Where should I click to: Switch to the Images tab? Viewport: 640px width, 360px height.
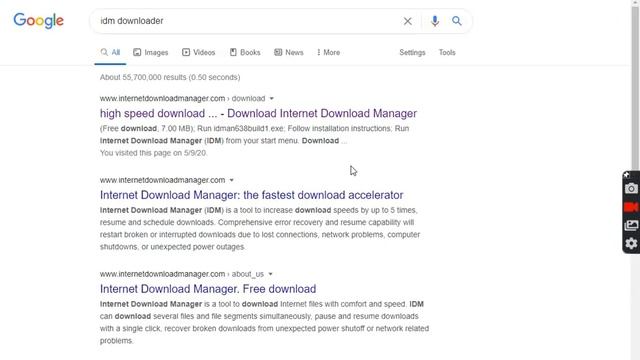coord(151,52)
